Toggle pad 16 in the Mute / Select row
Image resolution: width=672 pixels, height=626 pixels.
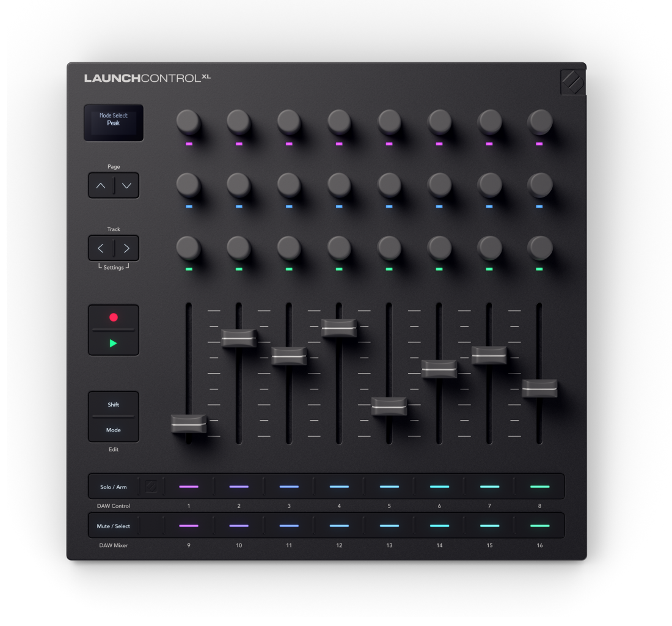click(x=539, y=526)
